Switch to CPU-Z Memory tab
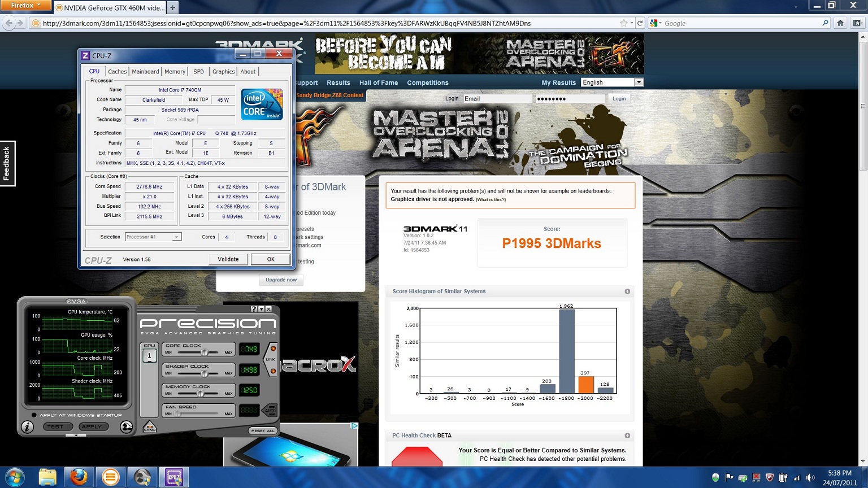 [x=175, y=72]
